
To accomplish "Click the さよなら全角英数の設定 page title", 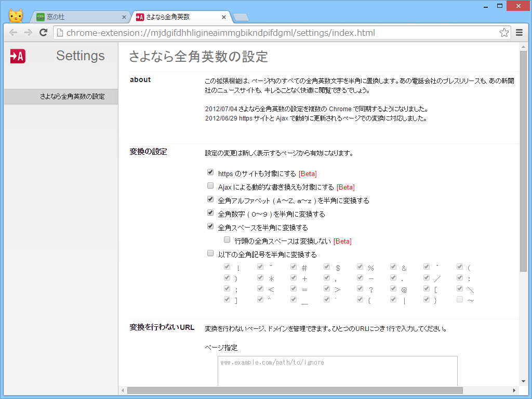I will pos(198,57).
